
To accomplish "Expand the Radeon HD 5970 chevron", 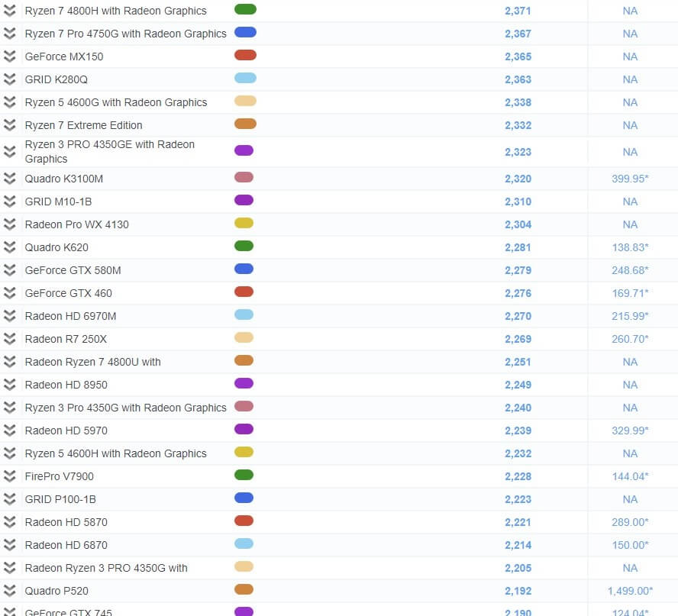I will coord(9,431).
